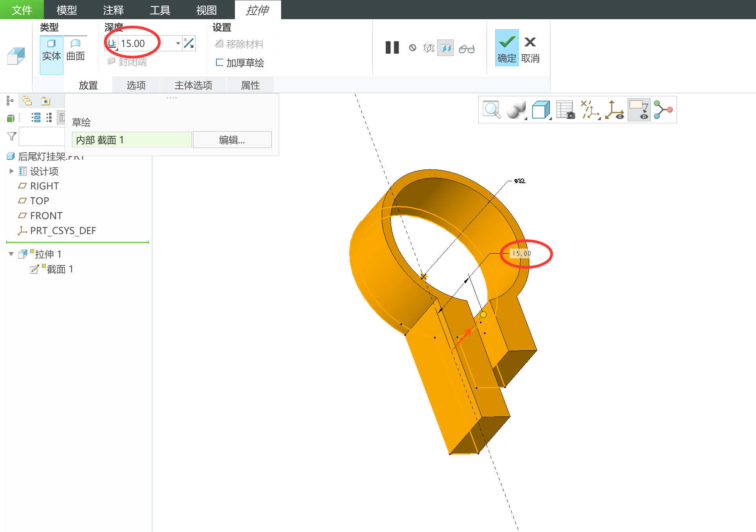Toggle annotation display eye icon

(x=639, y=110)
